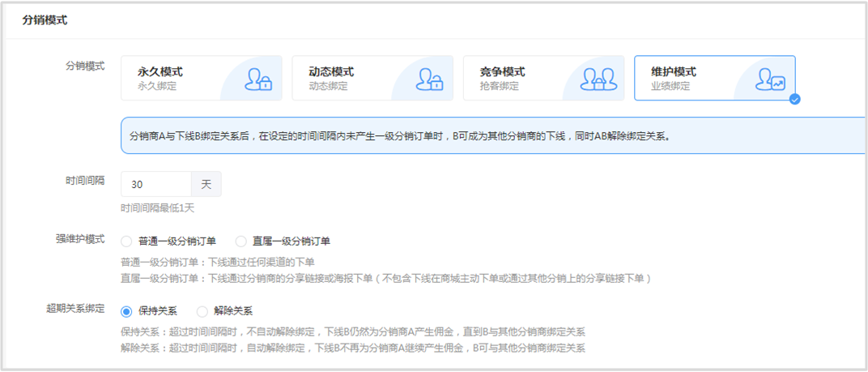Click the 永久绑定 subtitle text
Viewport: 868px width, 372px height.
click(x=157, y=86)
